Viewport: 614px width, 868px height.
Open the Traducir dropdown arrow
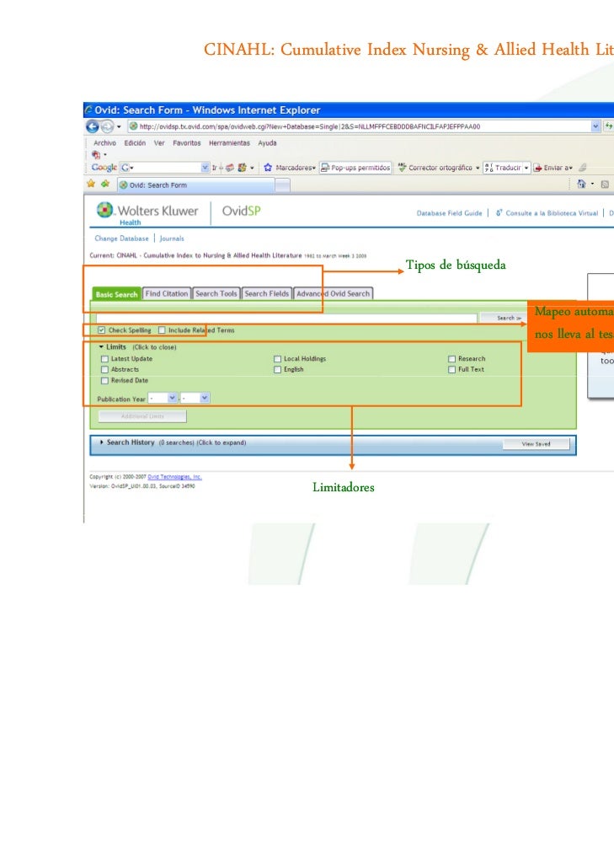(526, 167)
